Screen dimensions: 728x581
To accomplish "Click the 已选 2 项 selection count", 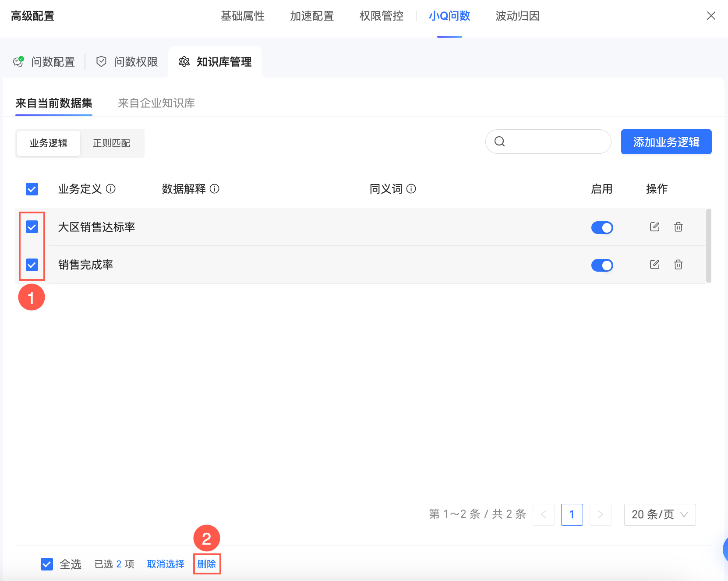I will pyautogui.click(x=114, y=564).
